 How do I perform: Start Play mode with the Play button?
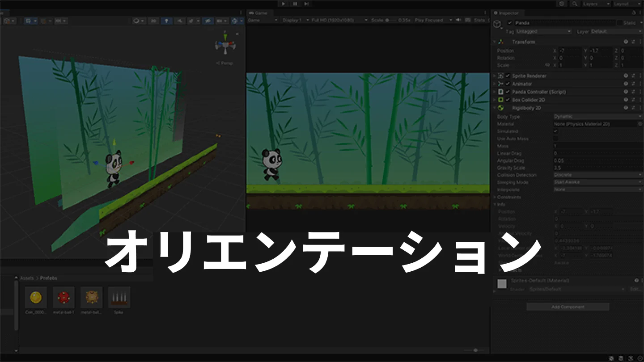click(284, 4)
